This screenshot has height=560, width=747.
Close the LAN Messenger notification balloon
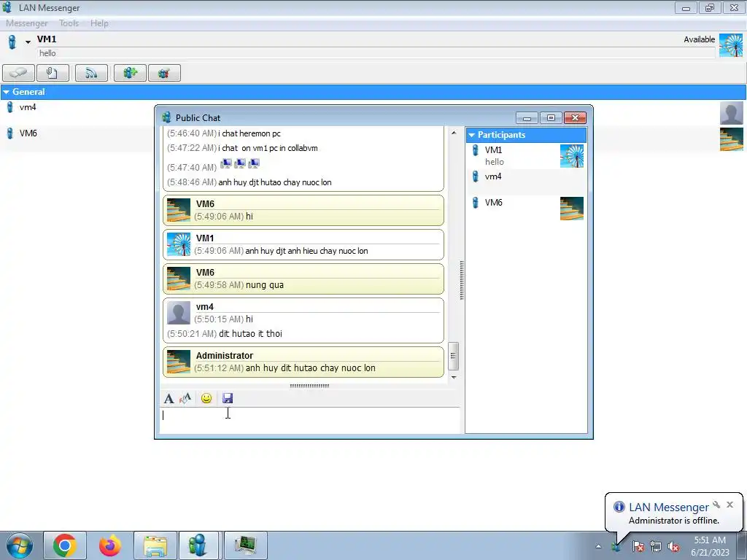[x=729, y=505]
